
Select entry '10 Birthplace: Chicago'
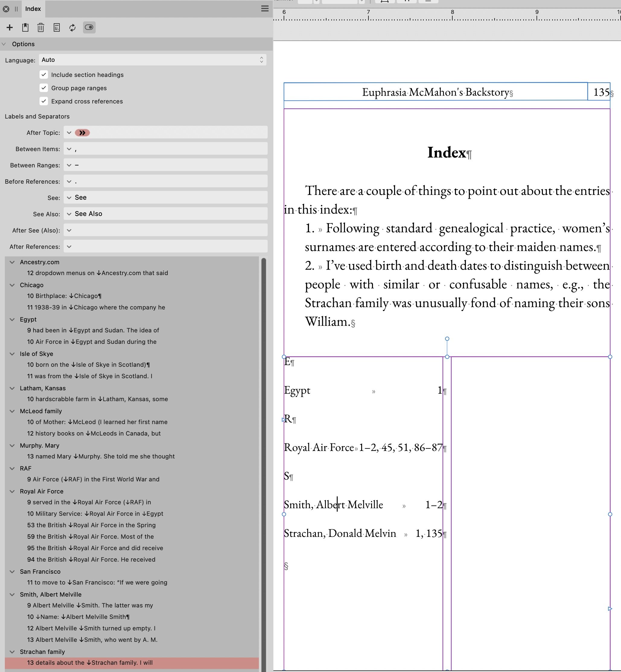pyautogui.click(x=132, y=296)
